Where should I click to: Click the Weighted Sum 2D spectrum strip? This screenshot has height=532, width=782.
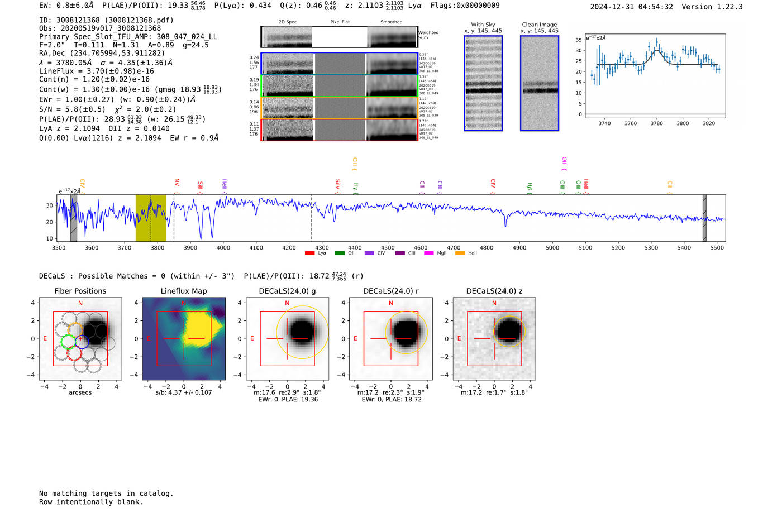[339, 37]
